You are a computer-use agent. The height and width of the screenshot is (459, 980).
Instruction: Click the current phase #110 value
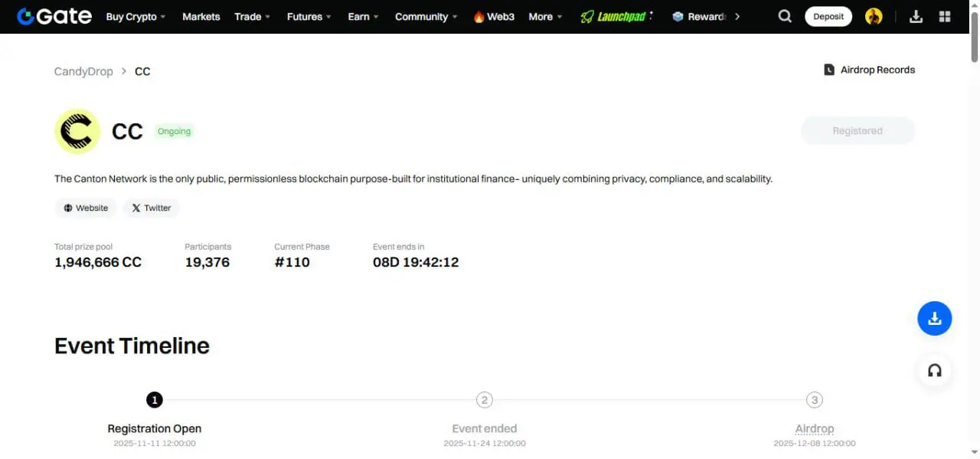tap(292, 262)
